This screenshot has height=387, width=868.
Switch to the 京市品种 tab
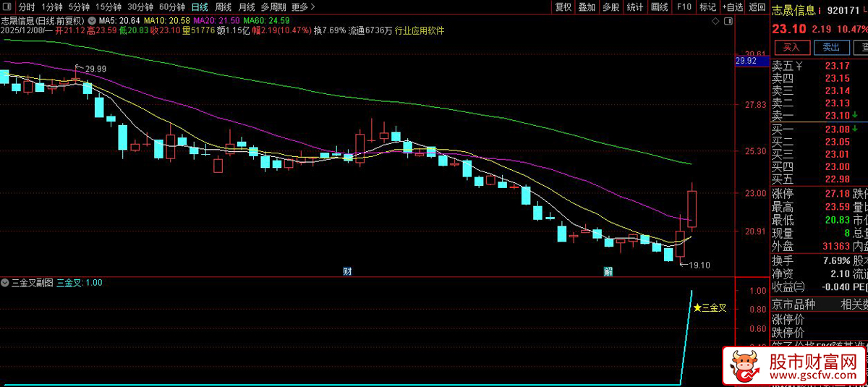793,304
